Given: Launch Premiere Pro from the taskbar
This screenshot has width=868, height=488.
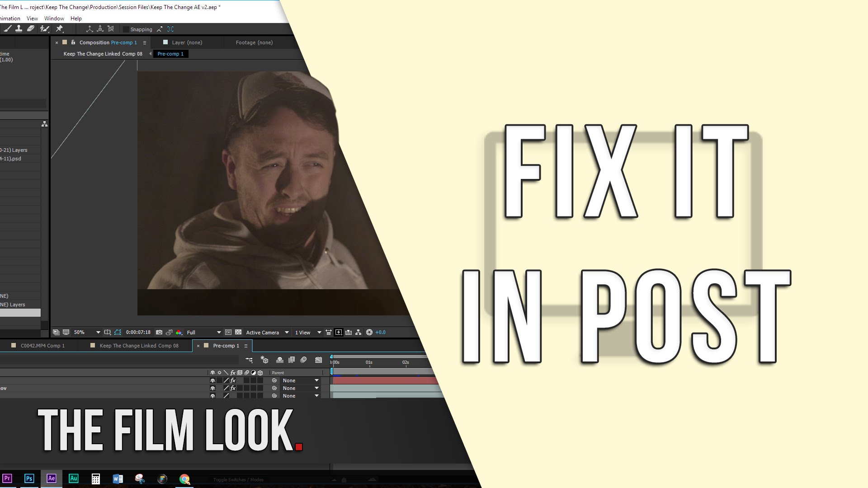Looking at the screenshot, I should pos(7,479).
